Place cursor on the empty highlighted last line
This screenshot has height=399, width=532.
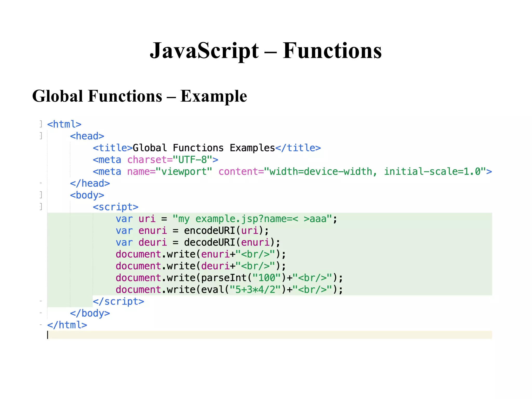(270, 335)
